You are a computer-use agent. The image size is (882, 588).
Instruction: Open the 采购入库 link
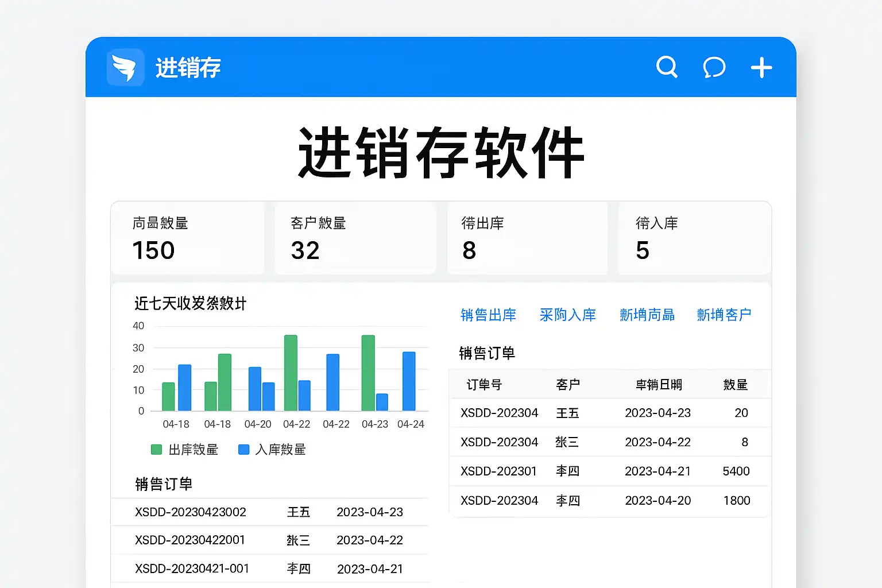[x=567, y=315]
